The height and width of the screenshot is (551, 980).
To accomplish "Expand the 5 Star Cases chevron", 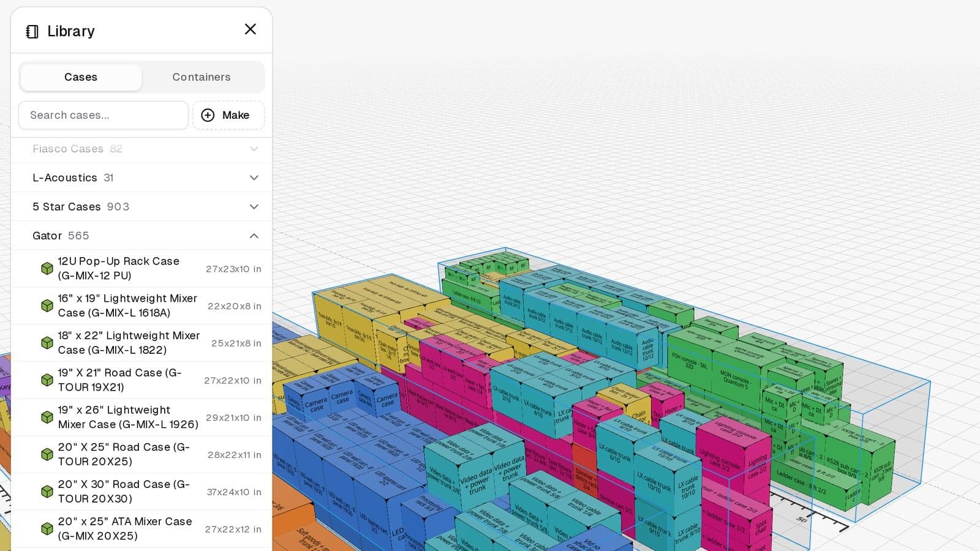I will 254,206.
